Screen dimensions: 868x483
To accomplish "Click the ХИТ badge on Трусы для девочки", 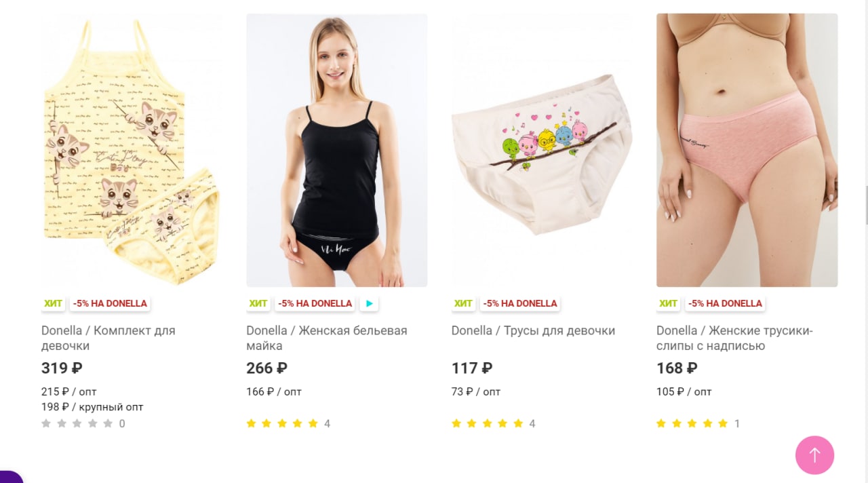I will [463, 303].
